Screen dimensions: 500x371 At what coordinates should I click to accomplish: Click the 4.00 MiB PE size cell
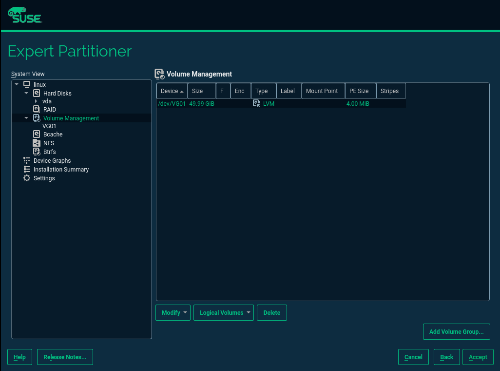[x=358, y=104]
